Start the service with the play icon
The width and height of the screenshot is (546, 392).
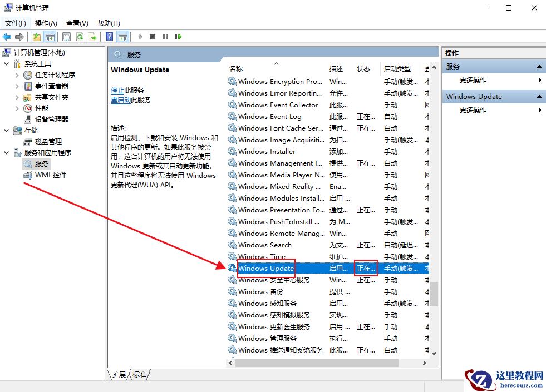click(140, 37)
